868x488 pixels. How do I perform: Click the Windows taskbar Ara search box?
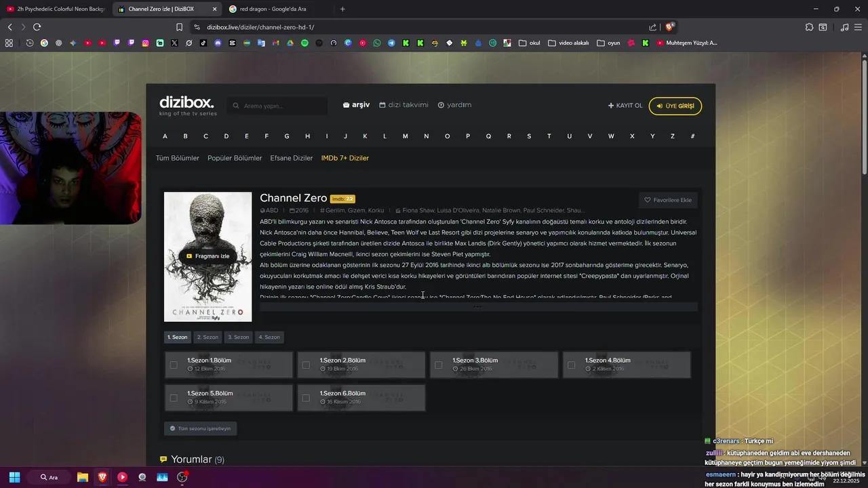(49, 477)
